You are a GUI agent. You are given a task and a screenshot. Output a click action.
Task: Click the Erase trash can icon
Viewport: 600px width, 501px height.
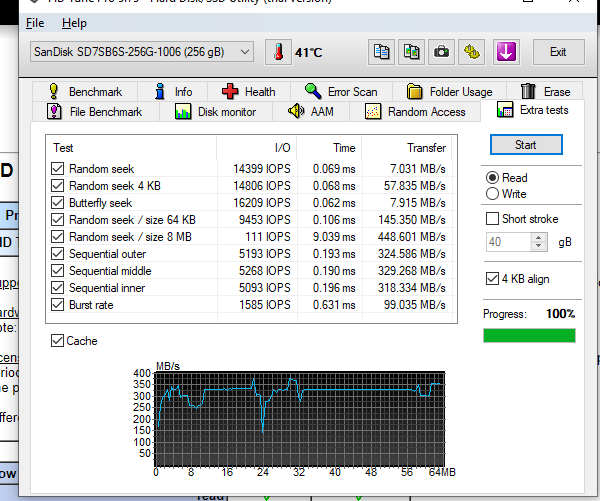tap(528, 91)
